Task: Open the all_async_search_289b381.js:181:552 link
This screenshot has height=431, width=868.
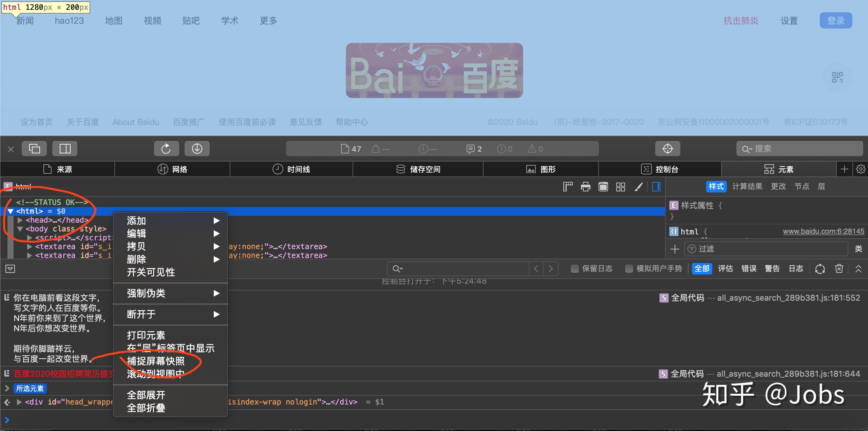Action: (789, 298)
